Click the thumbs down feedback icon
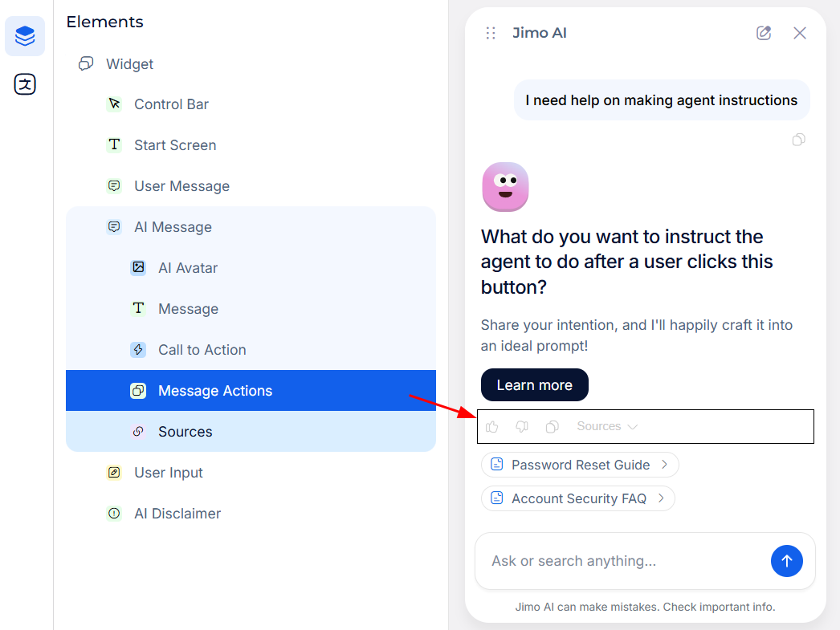The width and height of the screenshot is (840, 630). coord(522,427)
